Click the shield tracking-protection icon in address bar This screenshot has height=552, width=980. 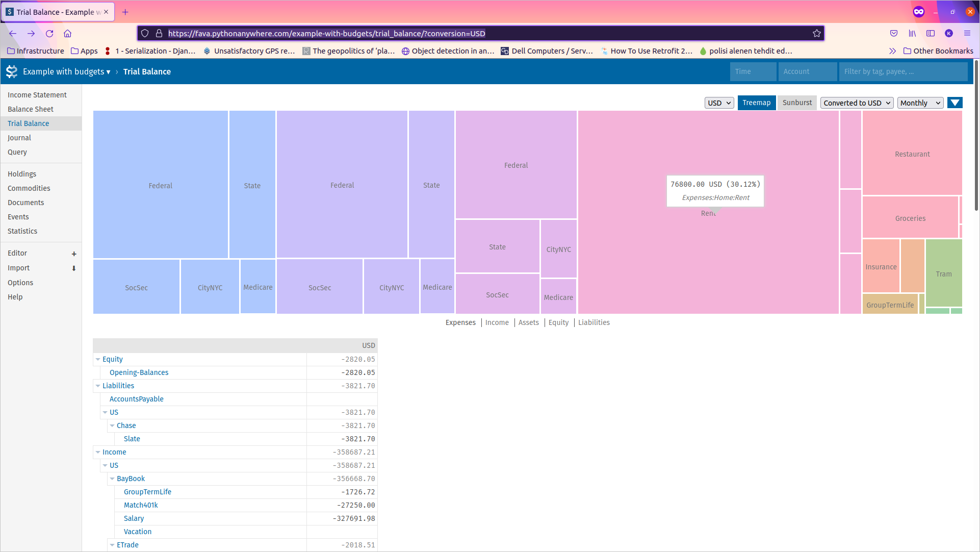[145, 33]
